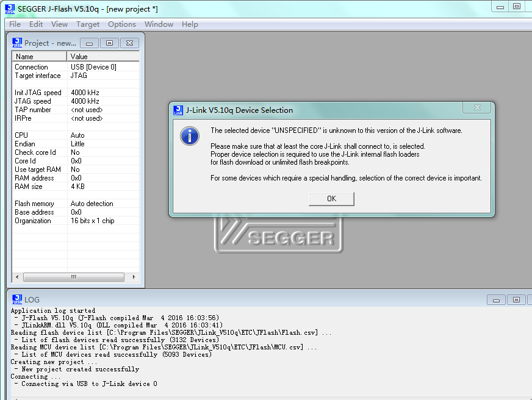
Task: Click the Project panel horizontal scrollbar thumb
Action: (74, 277)
